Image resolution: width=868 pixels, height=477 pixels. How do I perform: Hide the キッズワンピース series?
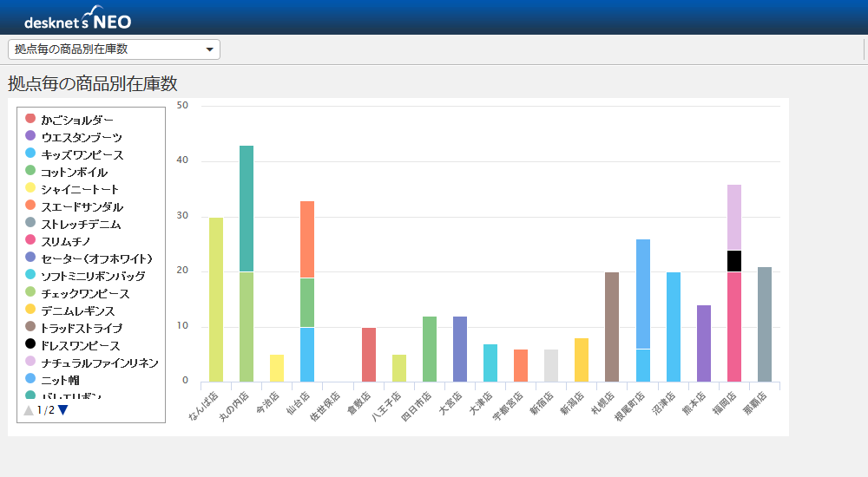pyautogui.click(x=82, y=154)
